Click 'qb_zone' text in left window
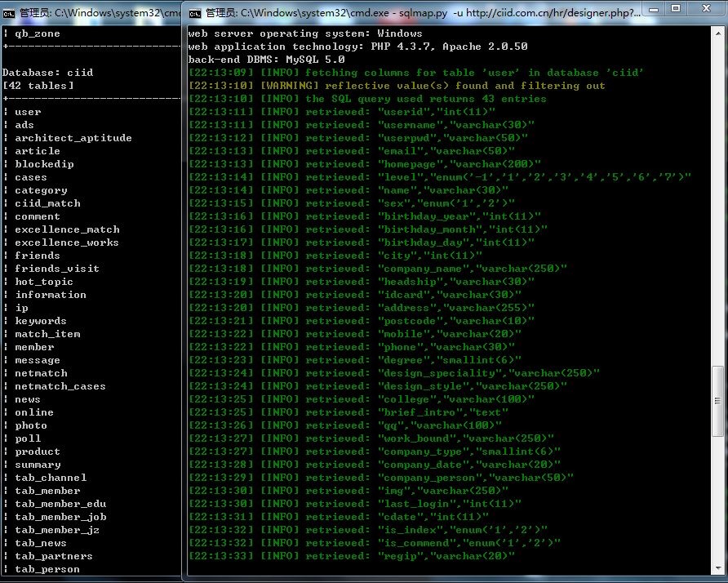728x583 pixels. click(x=38, y=33)
